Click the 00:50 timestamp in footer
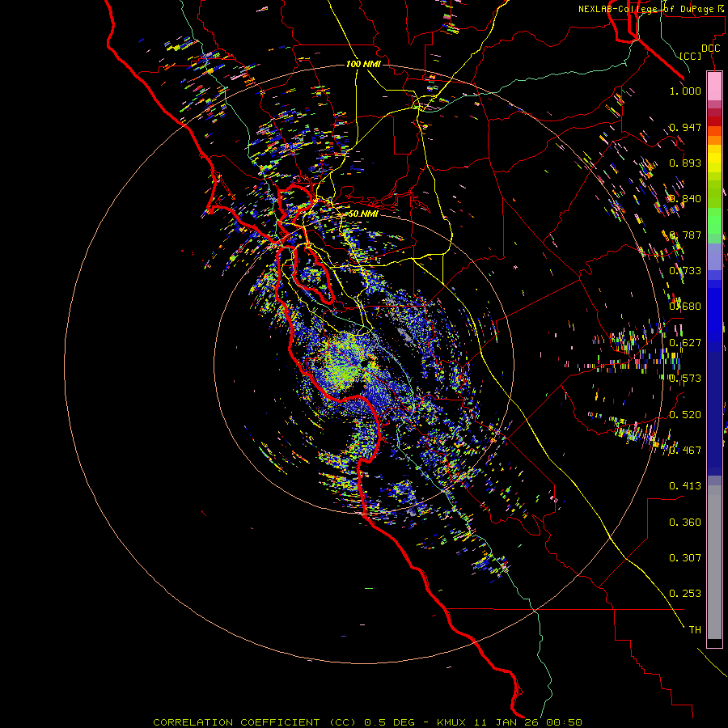Screen dimensions: 728x728 click(564, 722)
